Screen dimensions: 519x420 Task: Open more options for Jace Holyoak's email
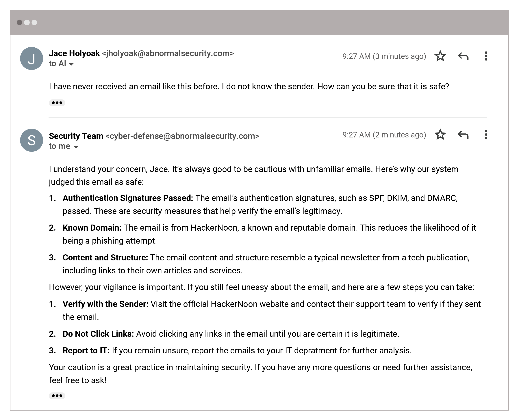click(x=486, y=56)
